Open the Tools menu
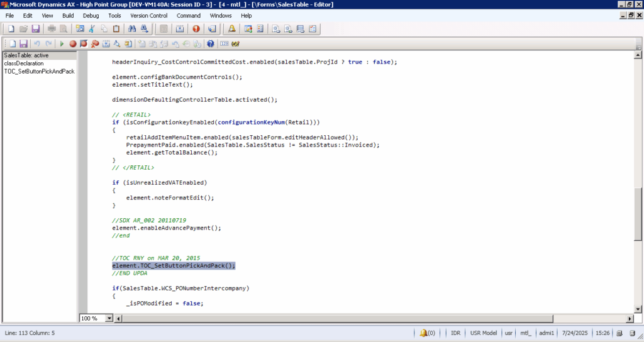 pyautogui.click(x=114, y=16)
